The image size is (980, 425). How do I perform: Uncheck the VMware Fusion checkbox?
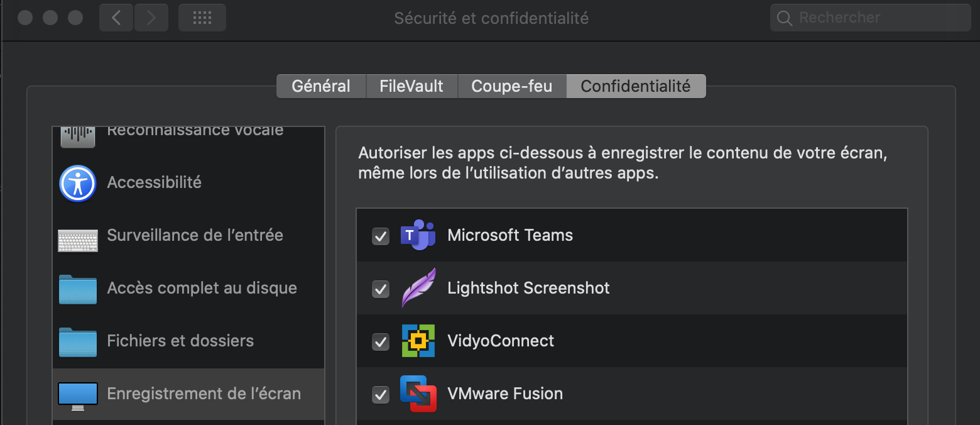[x=381, y=395]
